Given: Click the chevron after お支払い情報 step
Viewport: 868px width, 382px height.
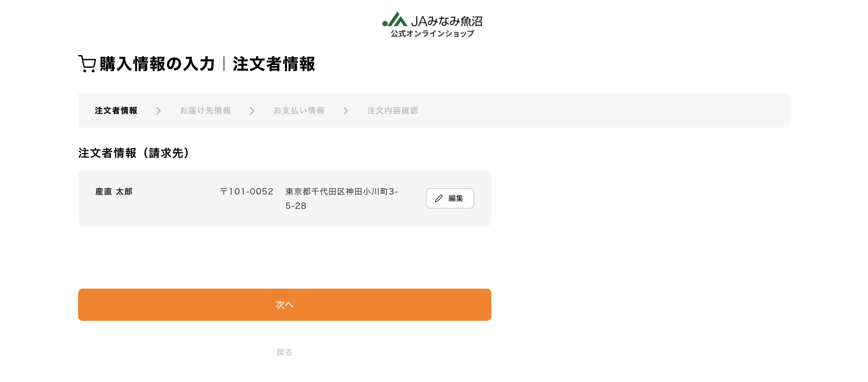Looking at the screenshot, I should [x=346, y=111].
